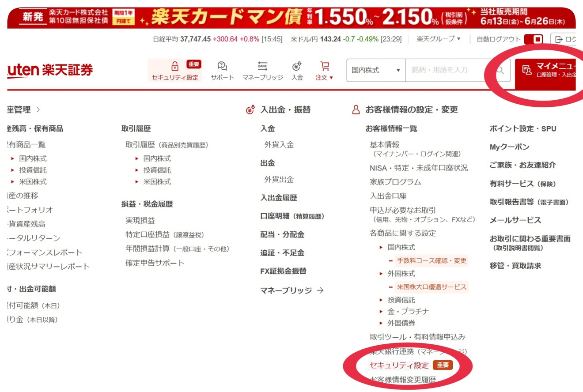Open 有料サービス(保険) menu item
The width and height of the screenshot is (583, 392).
coord(523,184)
